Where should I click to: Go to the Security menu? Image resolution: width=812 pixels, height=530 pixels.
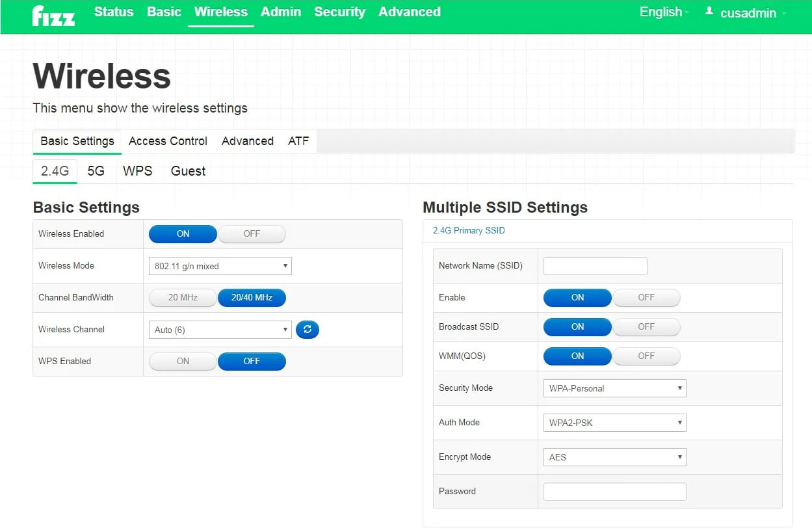tap(339, 12)
